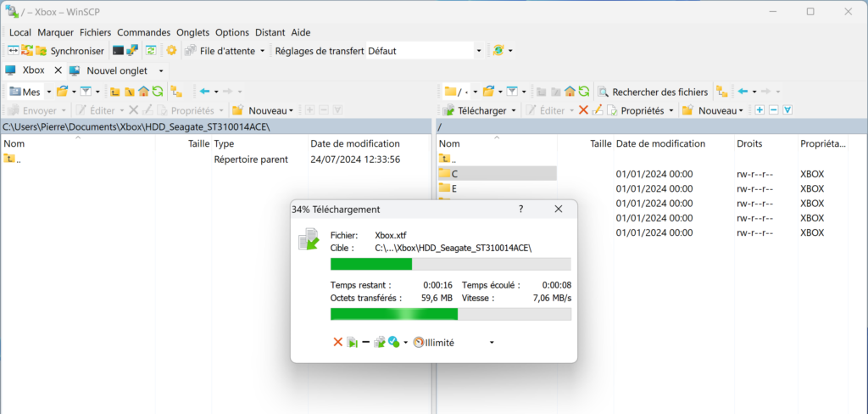This screenshot has height=414, width=868.
Task: Open the Aide menu
Action: click(301, 33)
